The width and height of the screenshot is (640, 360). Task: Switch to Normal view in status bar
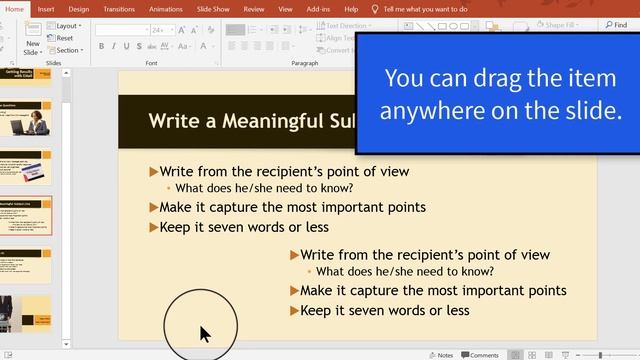[516, 355]
